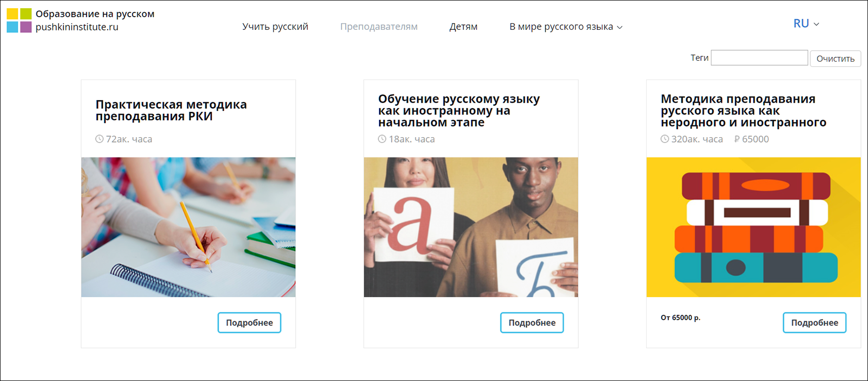
Task: Click the colorful squares site logo
Action: coord(19,20)
